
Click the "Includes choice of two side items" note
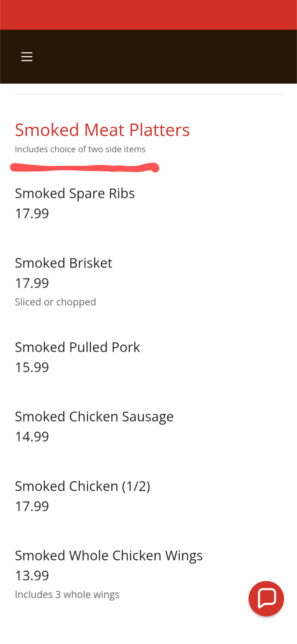pos(80,149)
